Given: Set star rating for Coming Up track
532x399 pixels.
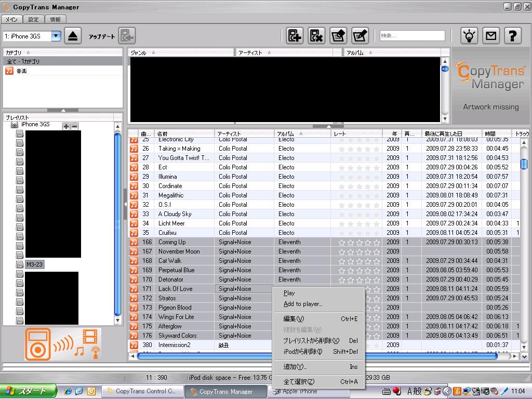Looking at the screenshot, I should (x=359, y=242).
